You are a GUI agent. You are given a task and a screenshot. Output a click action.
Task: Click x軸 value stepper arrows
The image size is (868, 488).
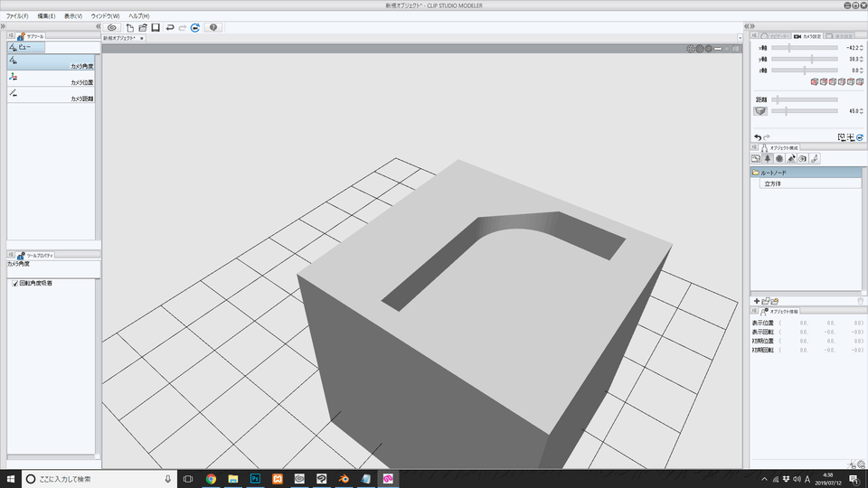click(x=863, y=47)
